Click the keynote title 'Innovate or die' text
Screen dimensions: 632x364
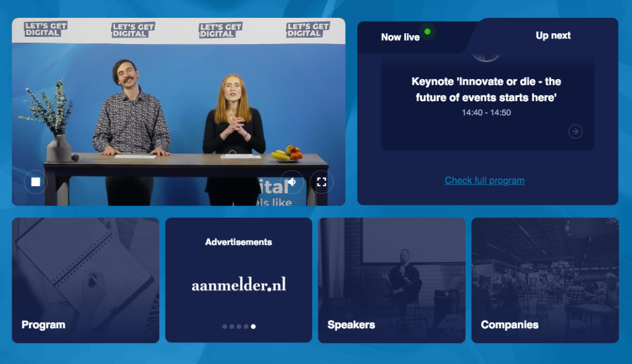[486, 89]
